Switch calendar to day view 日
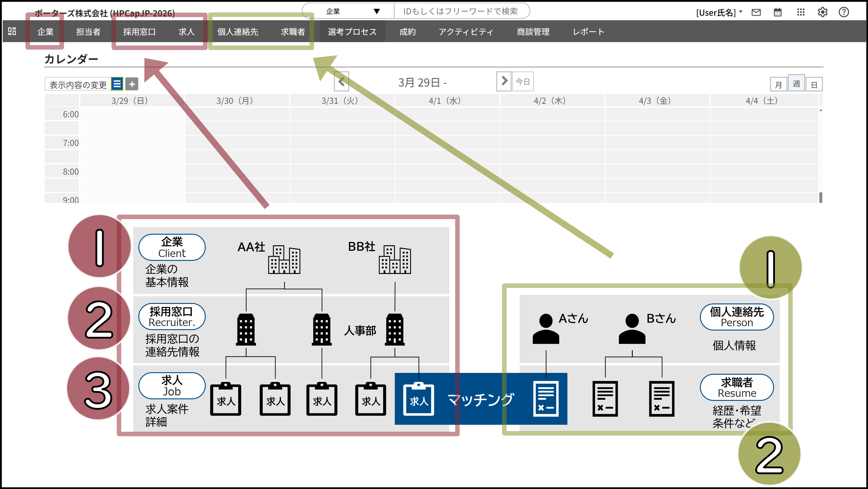Viewport: 868px width, 489px height. point(814,85)
